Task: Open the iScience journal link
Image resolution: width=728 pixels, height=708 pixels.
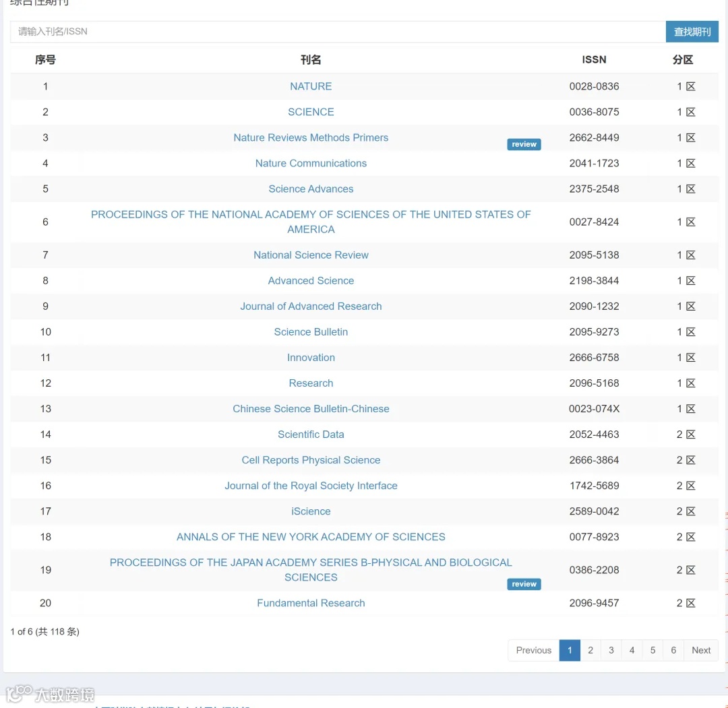Action: 311,511
